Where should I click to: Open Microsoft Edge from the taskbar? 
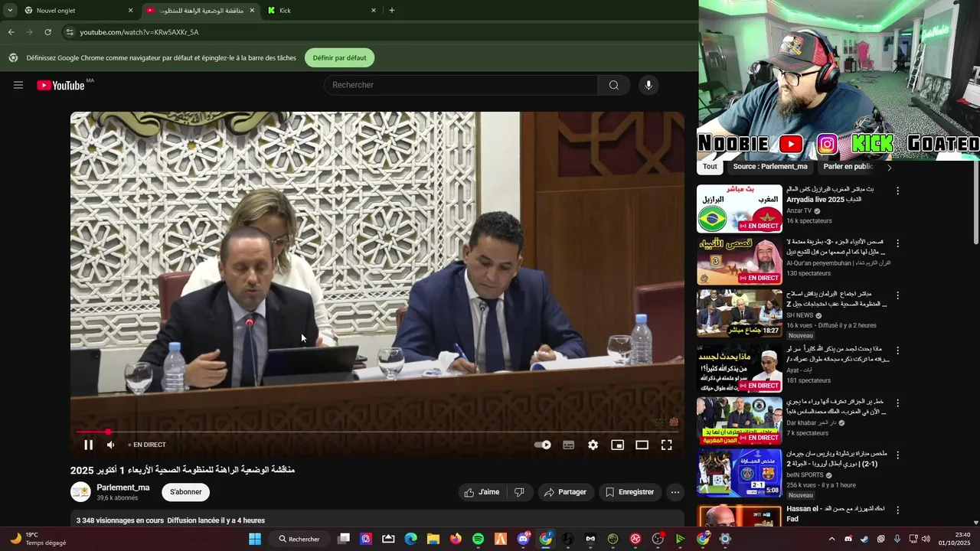coord(410,539)
